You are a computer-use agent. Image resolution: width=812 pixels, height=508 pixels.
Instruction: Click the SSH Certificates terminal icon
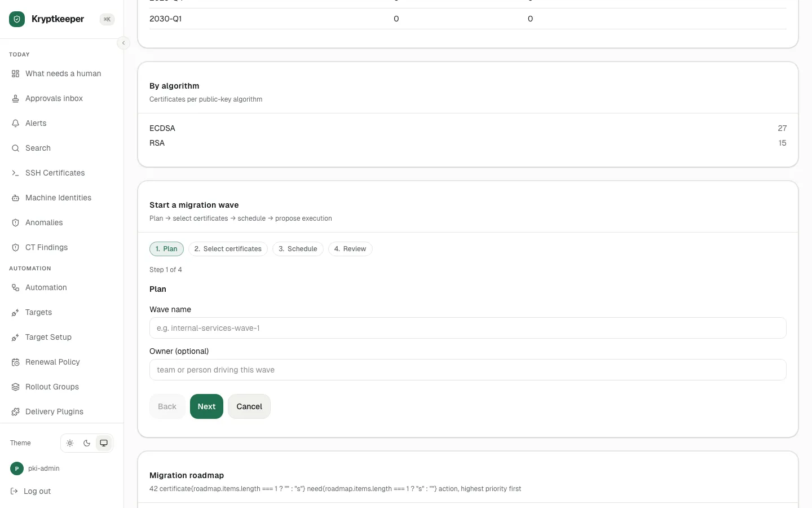(16, 173)
